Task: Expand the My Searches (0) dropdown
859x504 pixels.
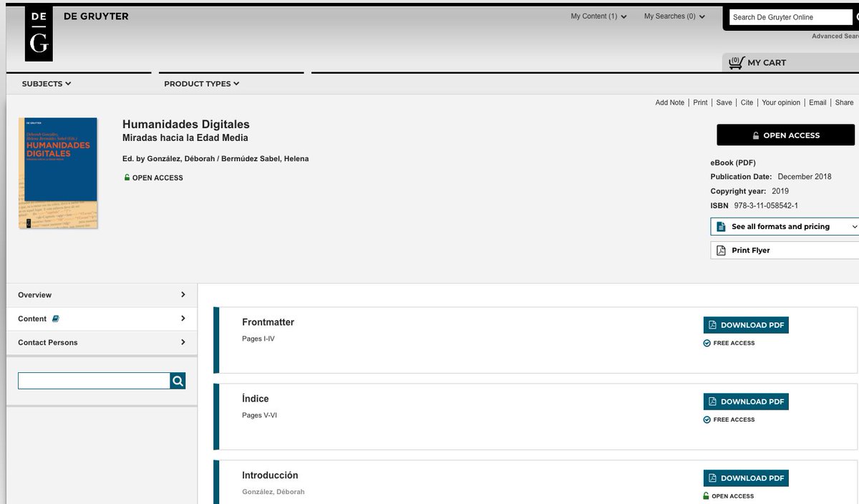Action: [x=674, y=16]
